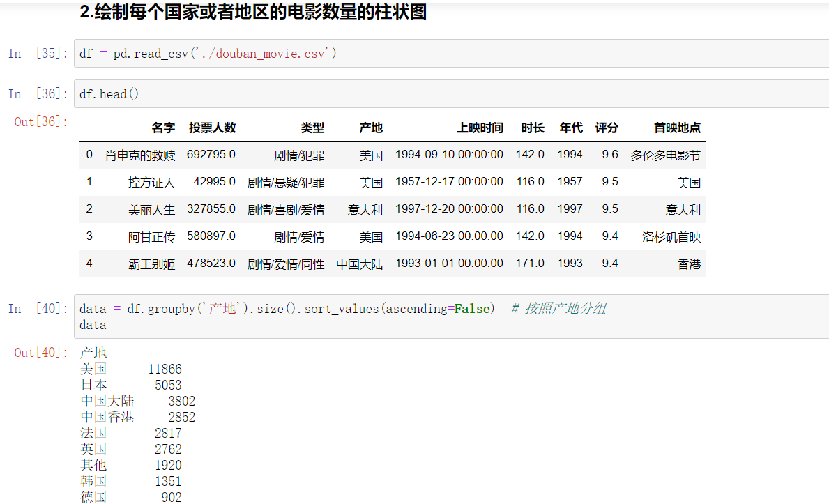829x504 pixels.
Task: Click vote count 580897.0
Action: coord(211,236)
